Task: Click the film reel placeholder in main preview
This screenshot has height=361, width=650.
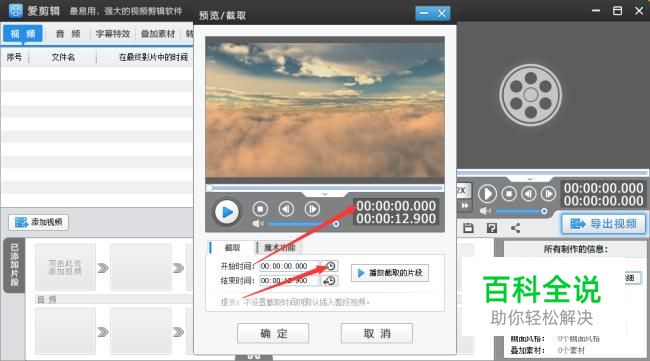Action: [531, 95]
